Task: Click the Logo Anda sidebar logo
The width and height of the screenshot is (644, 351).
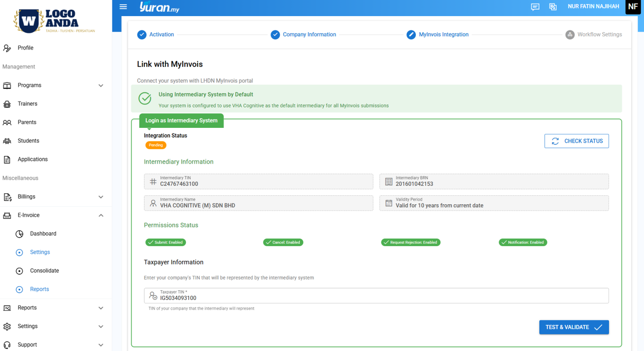Action: point(55,21)
